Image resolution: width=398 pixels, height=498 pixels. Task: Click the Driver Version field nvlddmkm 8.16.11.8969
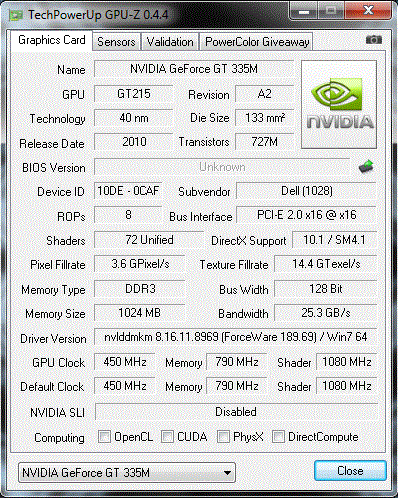[x=235, y=337]
